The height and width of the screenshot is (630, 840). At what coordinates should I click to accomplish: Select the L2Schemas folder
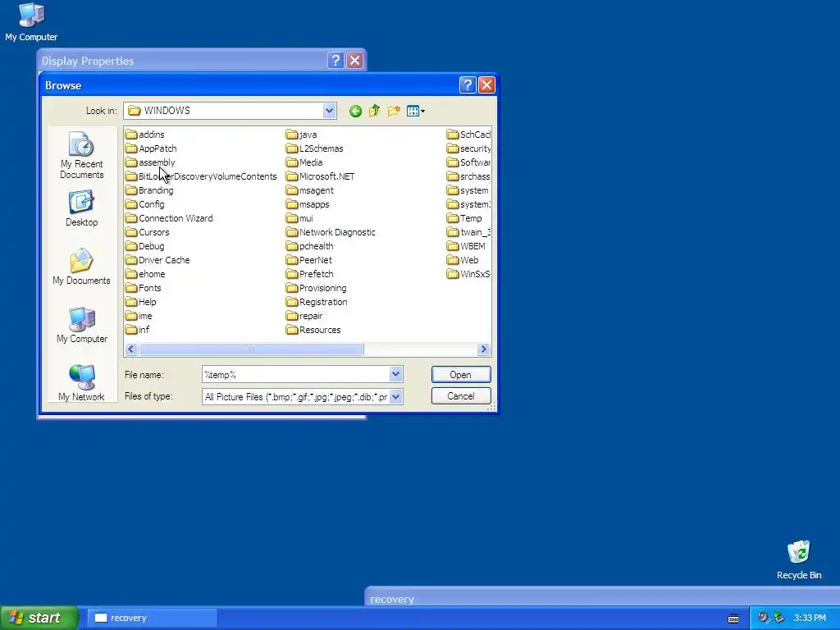tap(315, 148)
